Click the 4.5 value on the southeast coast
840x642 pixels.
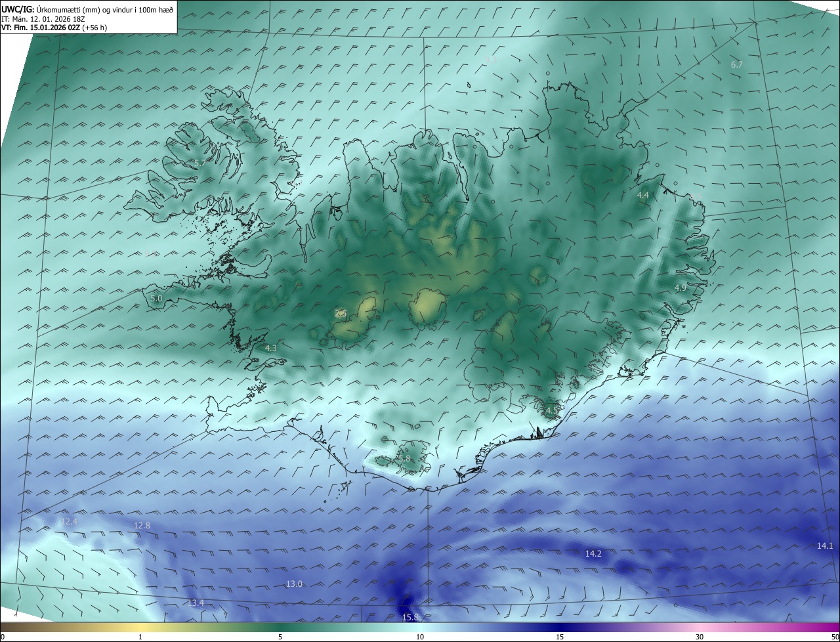pyautogui.click(x=551, y=410)
